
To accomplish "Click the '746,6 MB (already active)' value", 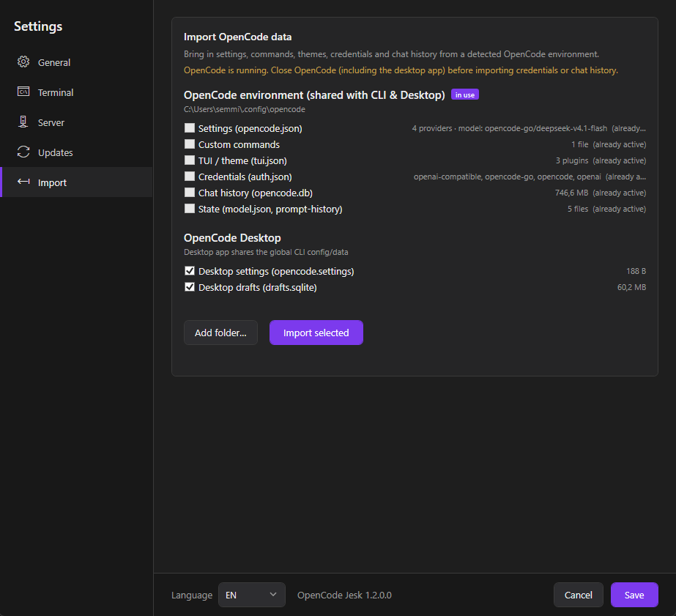I will pyautogui.click(x=600, y=193).
